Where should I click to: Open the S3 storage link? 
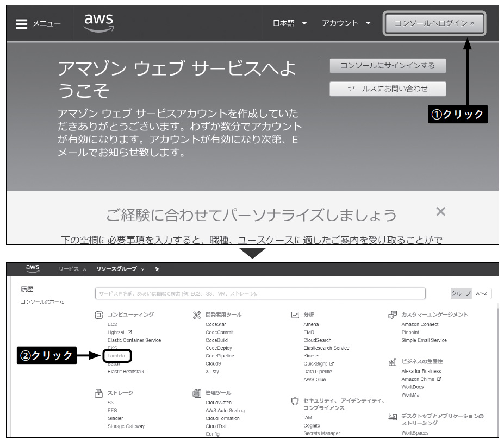point(110,403)
